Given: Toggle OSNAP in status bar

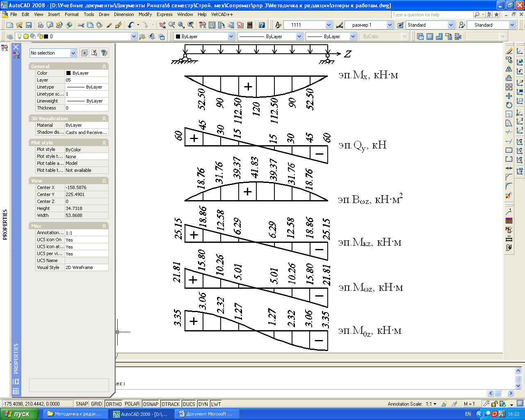Looking at the screenshot, I should coord(151,404).
